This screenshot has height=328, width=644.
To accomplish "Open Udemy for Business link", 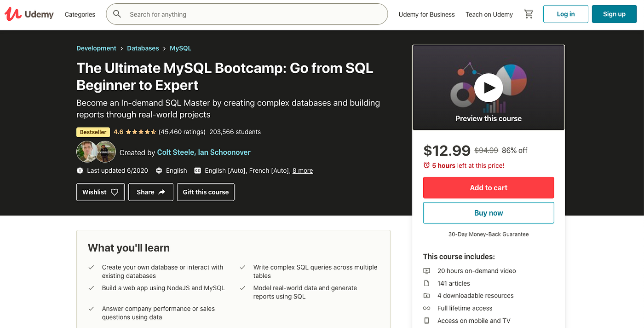I will (426, 14).
